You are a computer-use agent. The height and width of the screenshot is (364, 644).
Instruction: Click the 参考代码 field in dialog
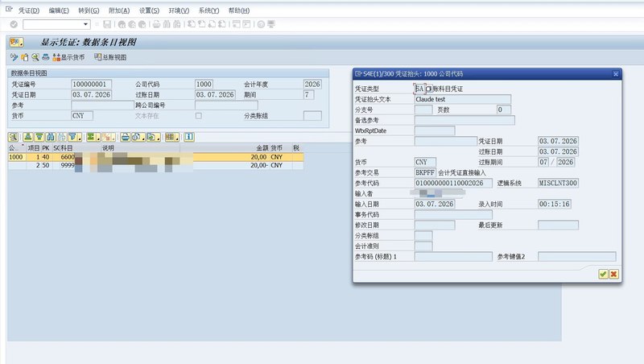pyautogui.click(x=453, y=183)
